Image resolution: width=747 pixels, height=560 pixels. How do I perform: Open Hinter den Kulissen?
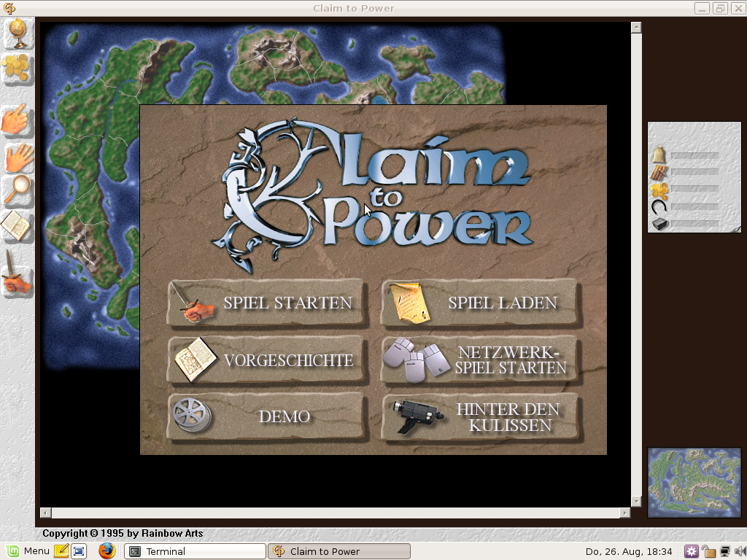(x=479, y=417)
